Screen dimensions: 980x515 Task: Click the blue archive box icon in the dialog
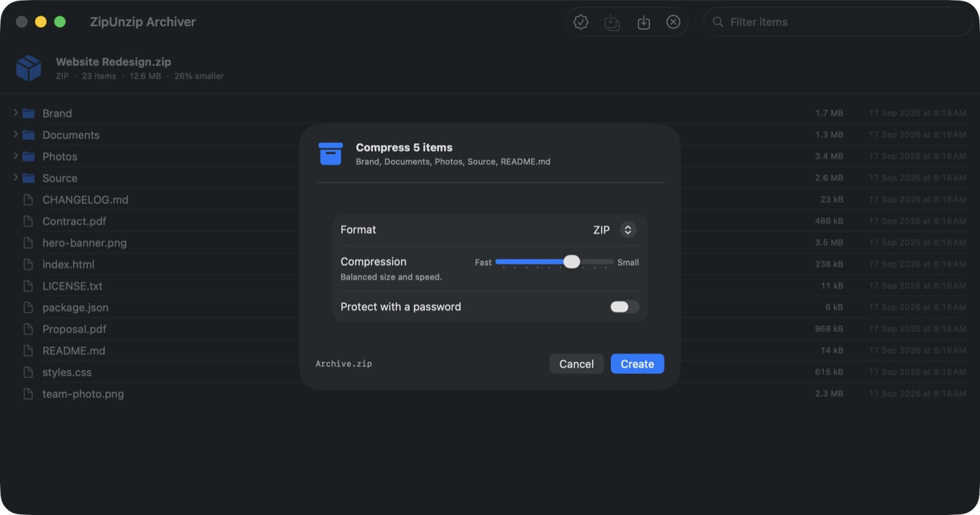331,154
